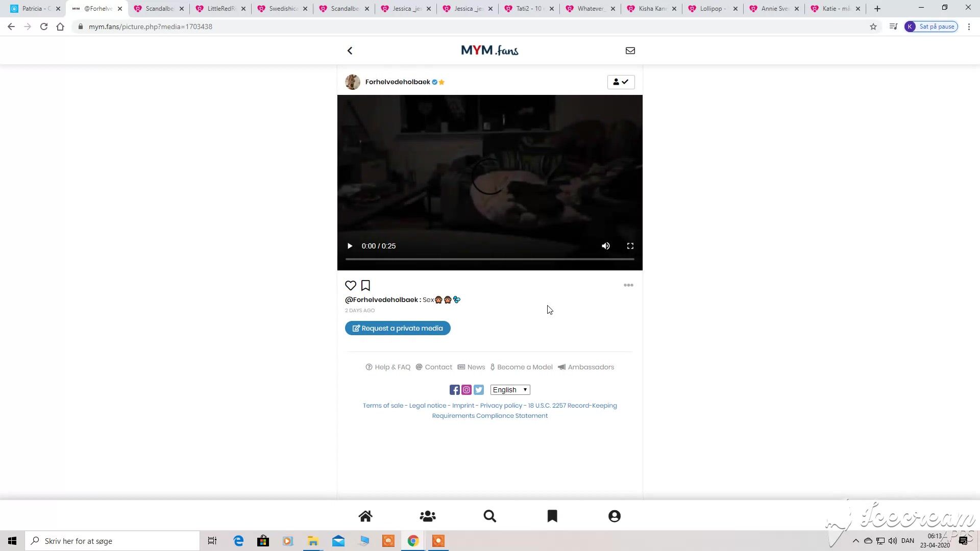Open profile account icon in bottom navigation
Viewport: 980px width, 551px height.
point(615,516)
